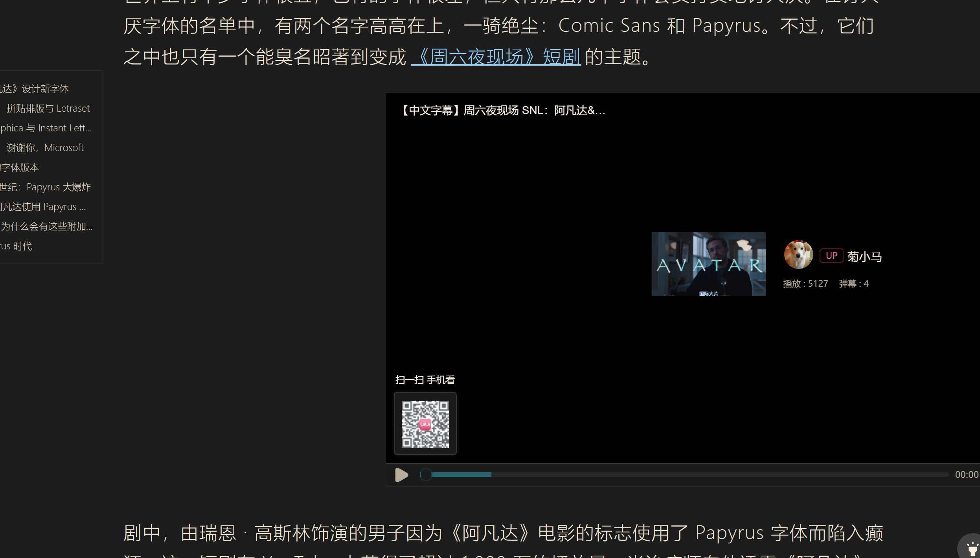Image resolution: width=980 pixels, height=558 pixels.
Task: Navigate to Papyrus 大爆炸 outline entry
Action: pyautogui.click(x=45, y=187)
